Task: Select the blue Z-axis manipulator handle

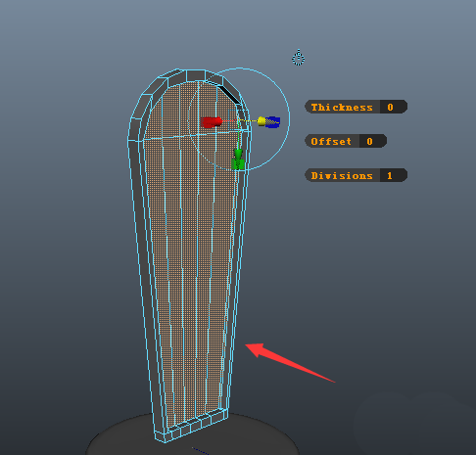Action: [x=273, y=122]
